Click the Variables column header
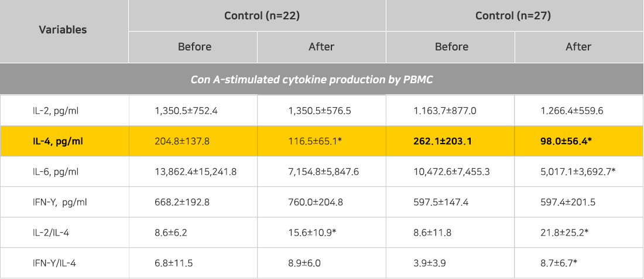Image resolution: width=644 pixels, height=279 pixels. coord(63,30)
